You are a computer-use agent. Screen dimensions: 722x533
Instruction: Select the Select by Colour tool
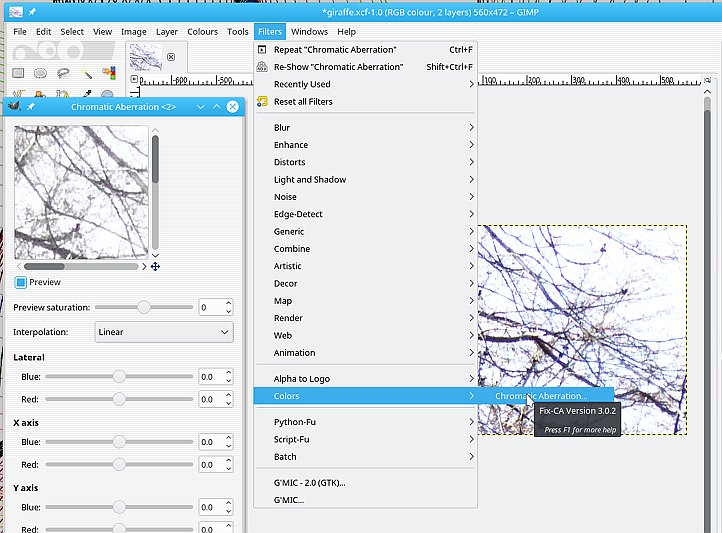click(x=109, y=73)
